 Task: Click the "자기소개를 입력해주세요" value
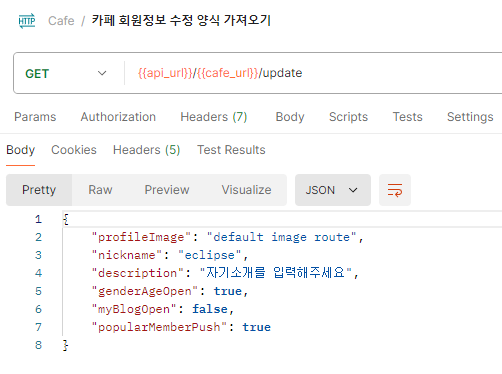point(276,273)
